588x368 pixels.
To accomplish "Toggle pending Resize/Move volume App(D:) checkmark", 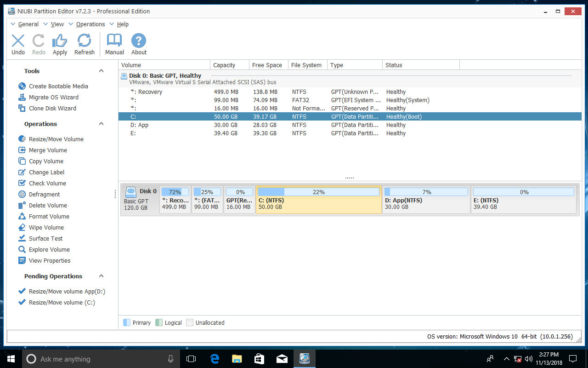I will pos(22,291).
